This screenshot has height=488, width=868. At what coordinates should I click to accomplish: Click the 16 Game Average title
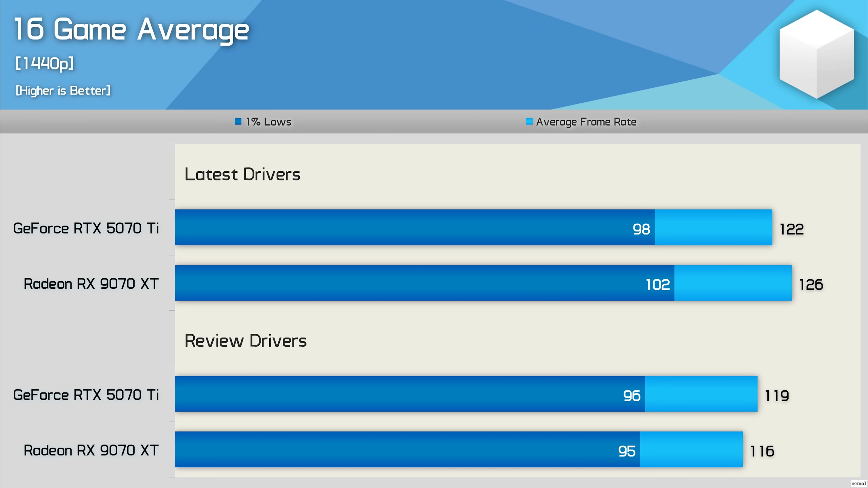click(x=132, y=30)
